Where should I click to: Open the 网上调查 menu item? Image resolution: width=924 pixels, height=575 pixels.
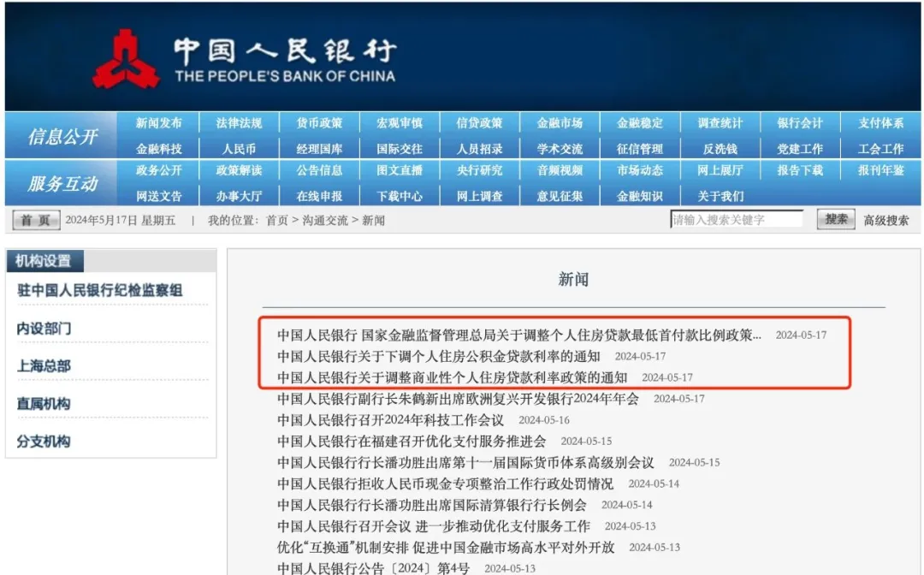tap(479, 196)
